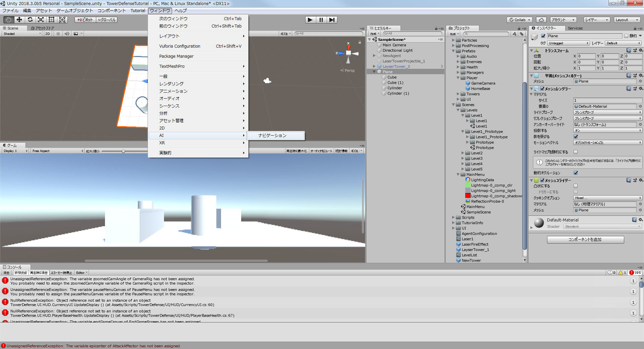Image resolution: width=644 pixels, height=349 pixels.
Task: Select the combined Transform tool
Action: click(x=62, y=20)
